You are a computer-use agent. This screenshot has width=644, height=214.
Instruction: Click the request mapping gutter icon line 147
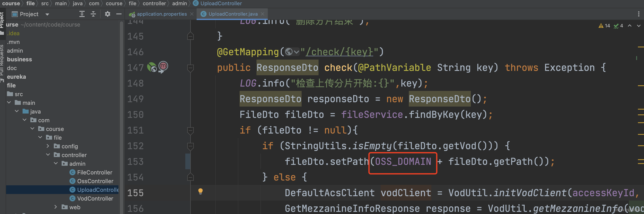coord(163,67)
